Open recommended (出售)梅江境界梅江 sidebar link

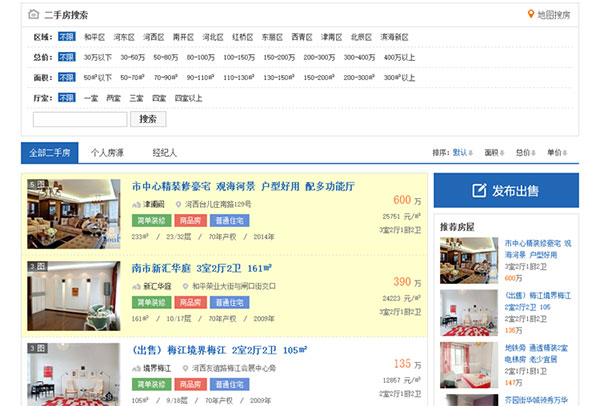pos(538,301)
